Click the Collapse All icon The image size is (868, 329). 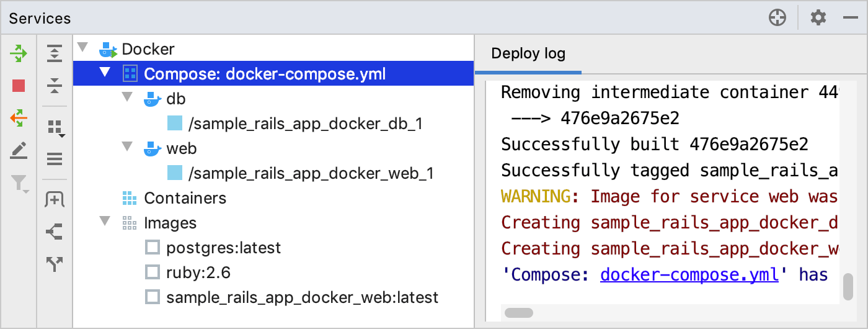coord(55,86)
